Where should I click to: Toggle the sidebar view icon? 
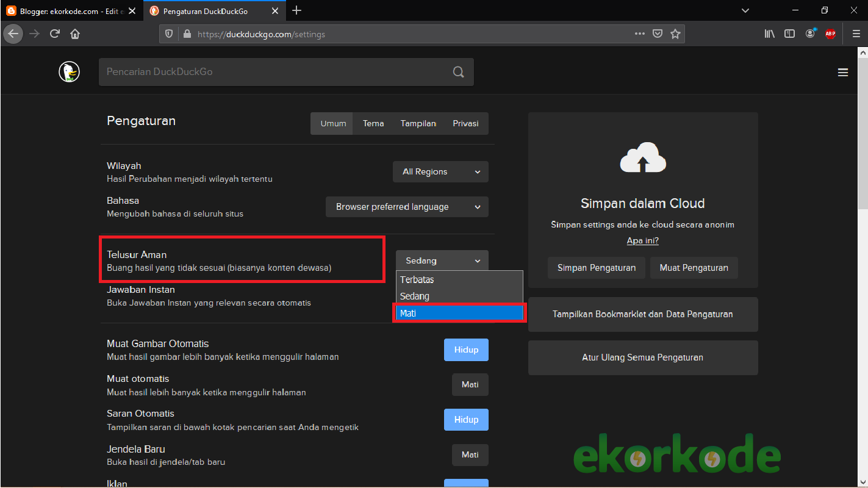pyautogui.click(x=789, y=34)
